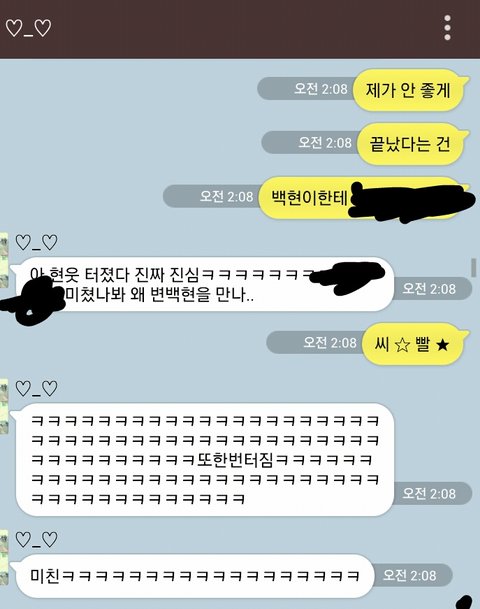This screenshot has height=609, width=480.
Task: Tap the 오전 2:08 timestamp beside 제가 안 좋게
Action: pyautogui.click(x=321, y=89)
